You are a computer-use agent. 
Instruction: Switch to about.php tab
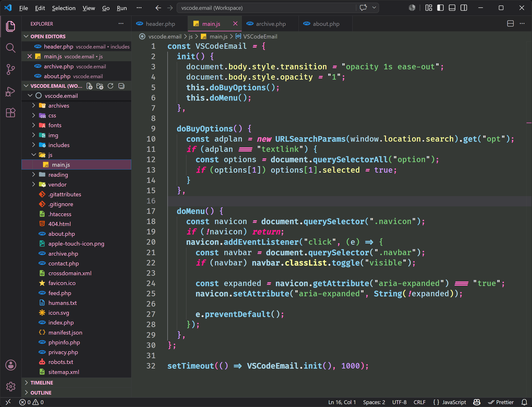coord(326,24)
